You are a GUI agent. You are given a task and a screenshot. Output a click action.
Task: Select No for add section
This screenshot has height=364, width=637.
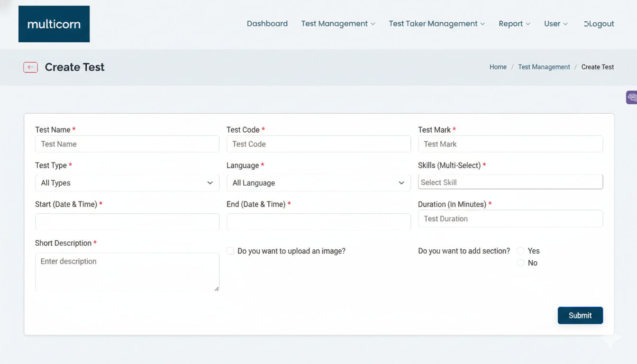521,263
